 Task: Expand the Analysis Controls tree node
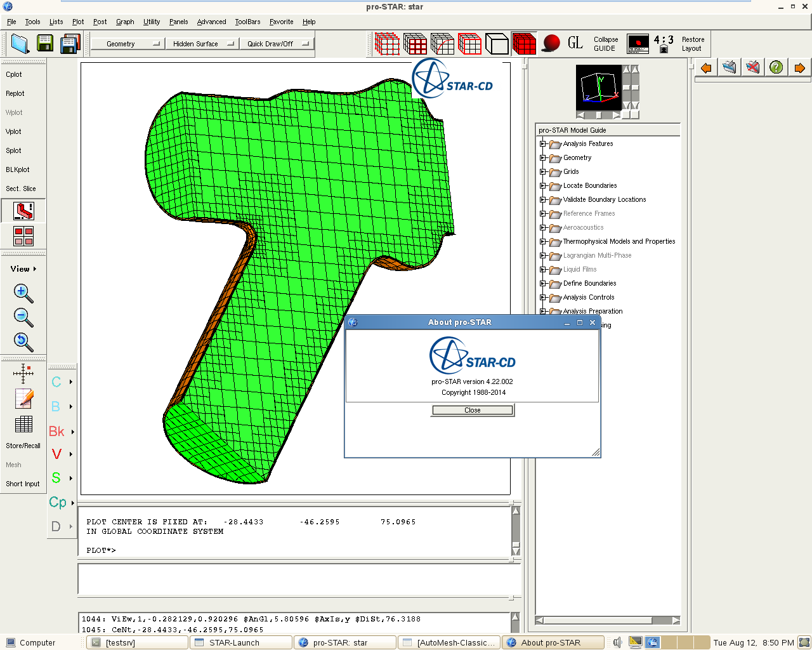pyautogui.click(x=543, y=298)
